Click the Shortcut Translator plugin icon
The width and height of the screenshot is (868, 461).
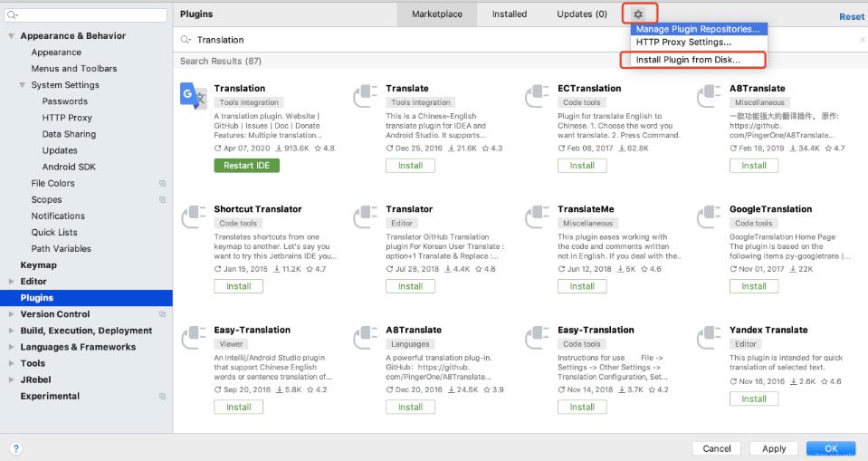[x=193, y=216]
